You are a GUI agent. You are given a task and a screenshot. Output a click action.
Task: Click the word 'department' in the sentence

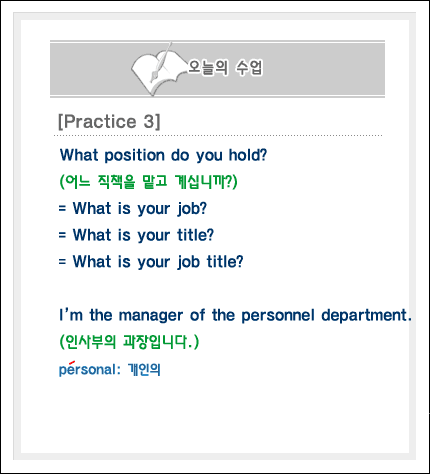(x=364, y=316)
